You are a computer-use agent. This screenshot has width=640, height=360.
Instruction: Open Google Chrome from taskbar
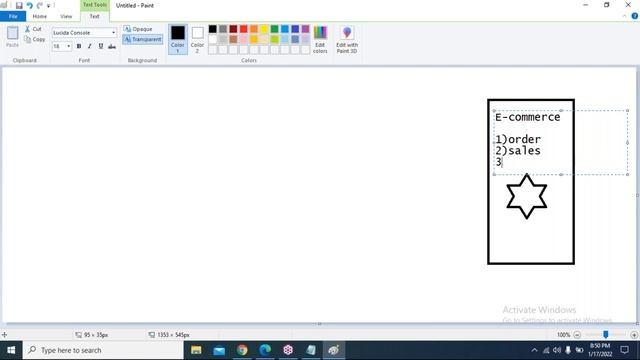[242, 350]
